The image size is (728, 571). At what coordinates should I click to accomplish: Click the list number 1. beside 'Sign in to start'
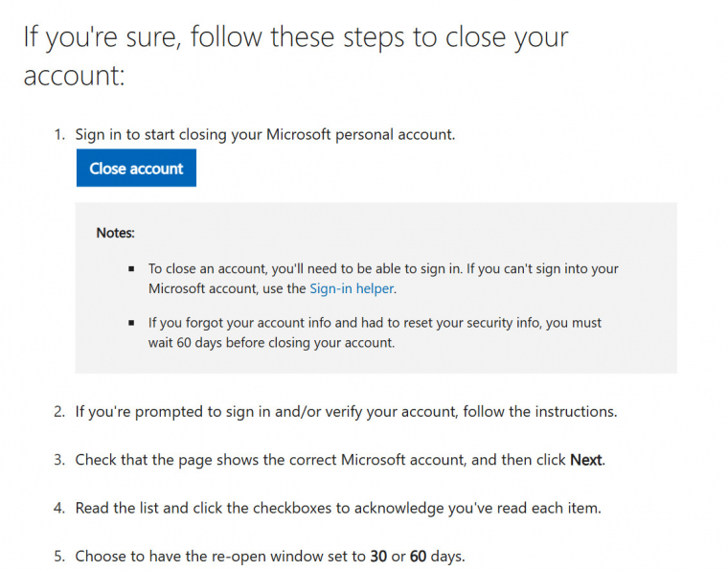pos(59,134)
